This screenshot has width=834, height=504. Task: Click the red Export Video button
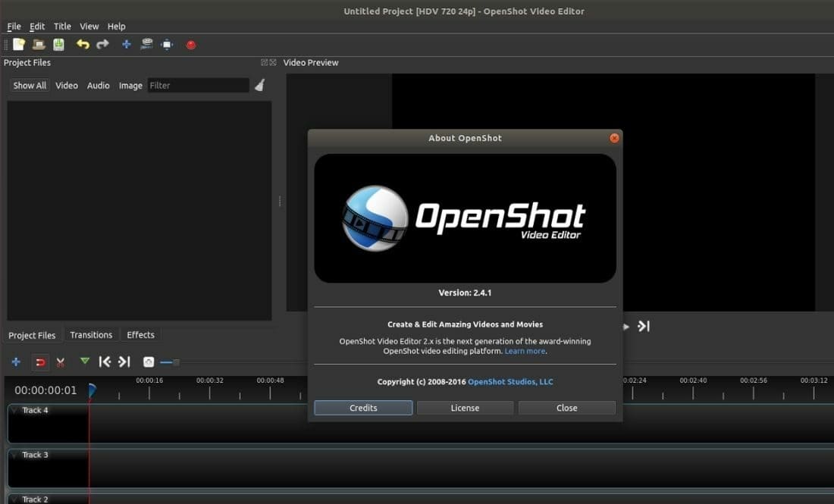pos(191,45)
